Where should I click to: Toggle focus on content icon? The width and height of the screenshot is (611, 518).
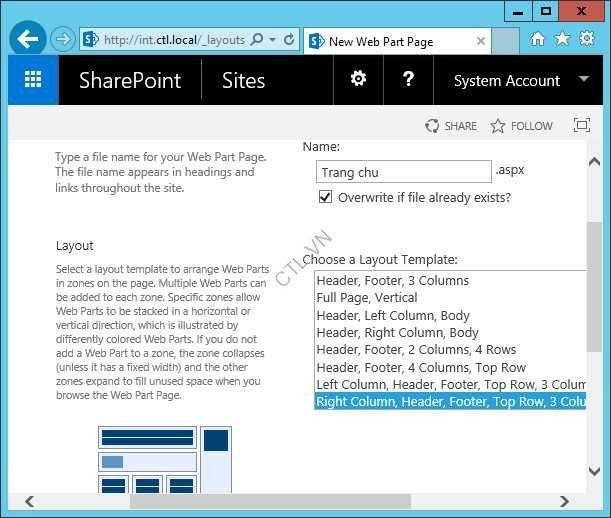(x=582, y=125)
